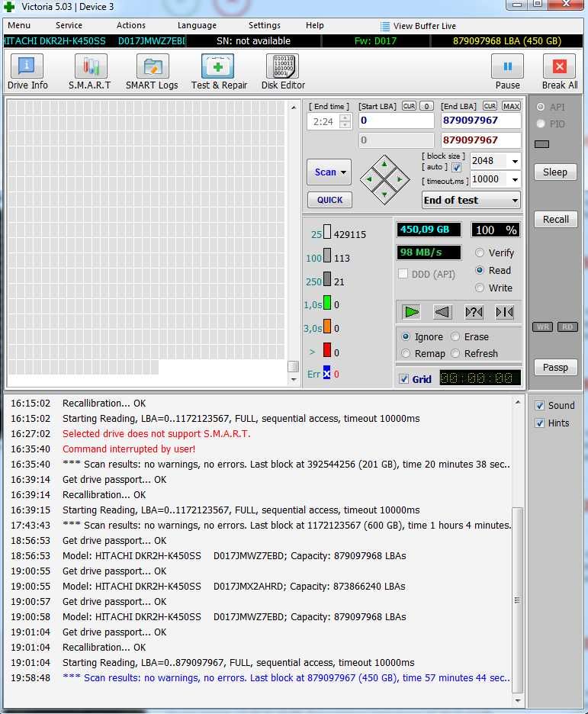
Task: Open block size 2048 dropdown
Action: tap(515, 161)
